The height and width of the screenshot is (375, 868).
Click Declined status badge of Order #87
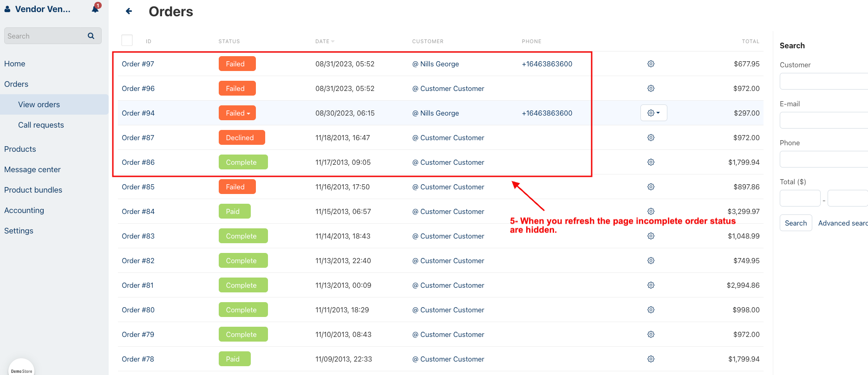242,137
